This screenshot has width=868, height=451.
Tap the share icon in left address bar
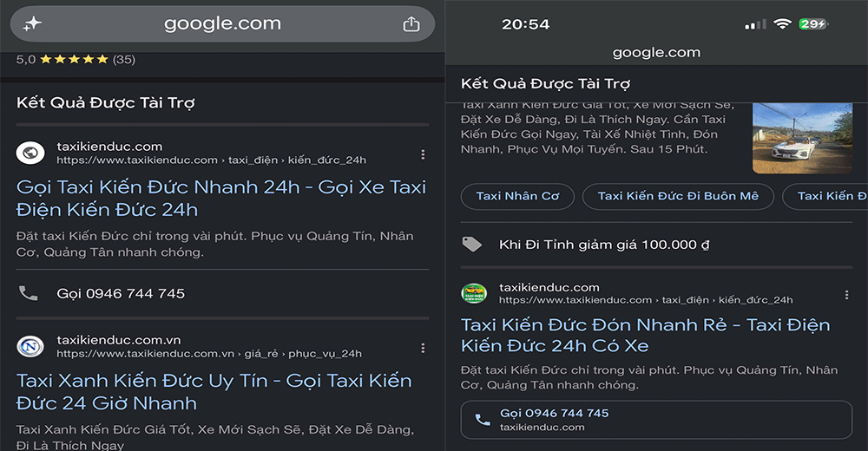coord(411,23)
